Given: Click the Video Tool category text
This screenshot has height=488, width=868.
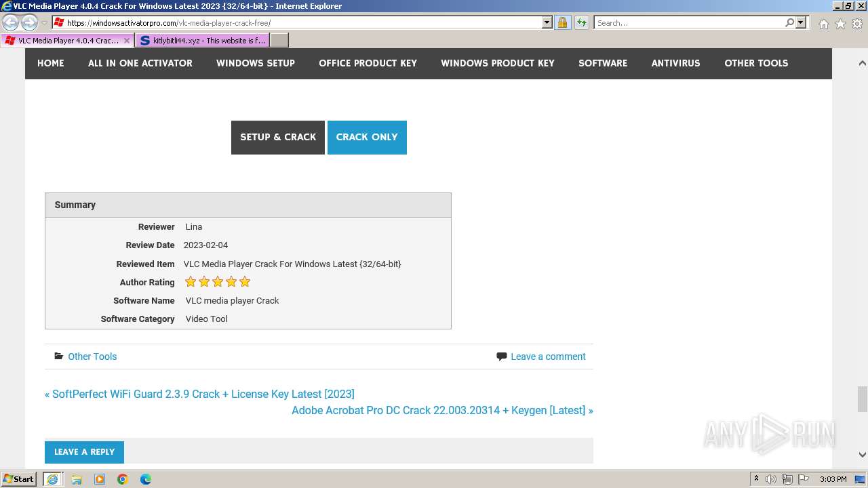Looking at the screenshot, I should point(206,319).
